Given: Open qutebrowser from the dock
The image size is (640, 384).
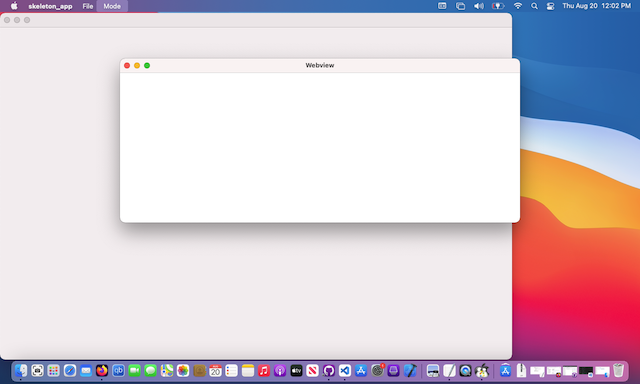Looking at the screenshot, I should (x=118, y=371).
